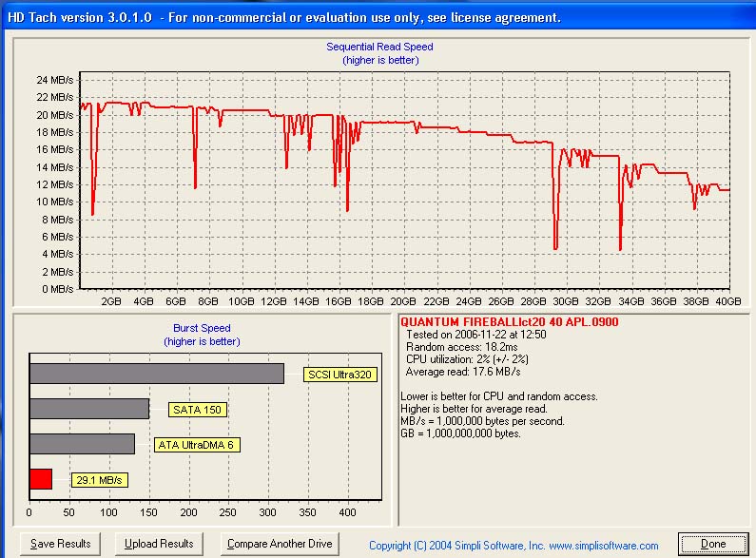Choose Compare Another Drive
This screenshot has width=756, height=558.
[x=280, y=544]
